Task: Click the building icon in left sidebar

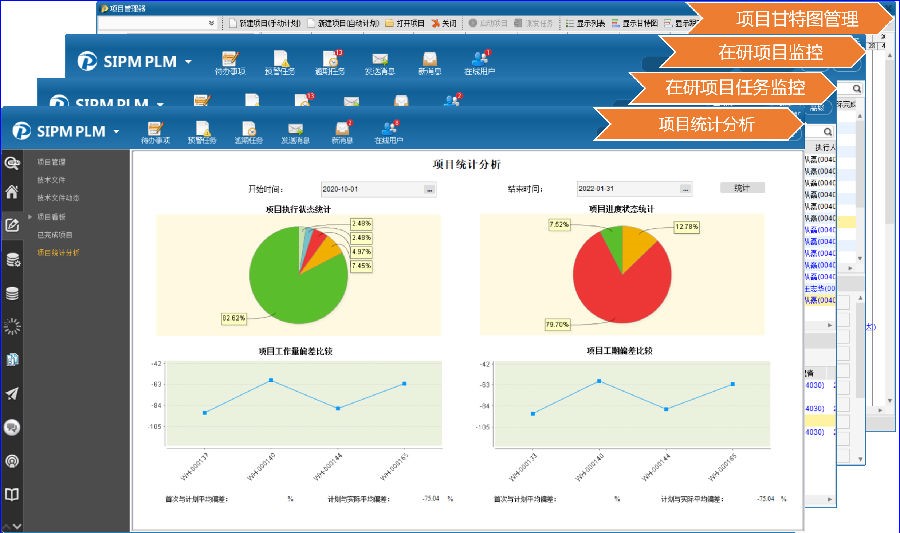Action: point(12,360)
